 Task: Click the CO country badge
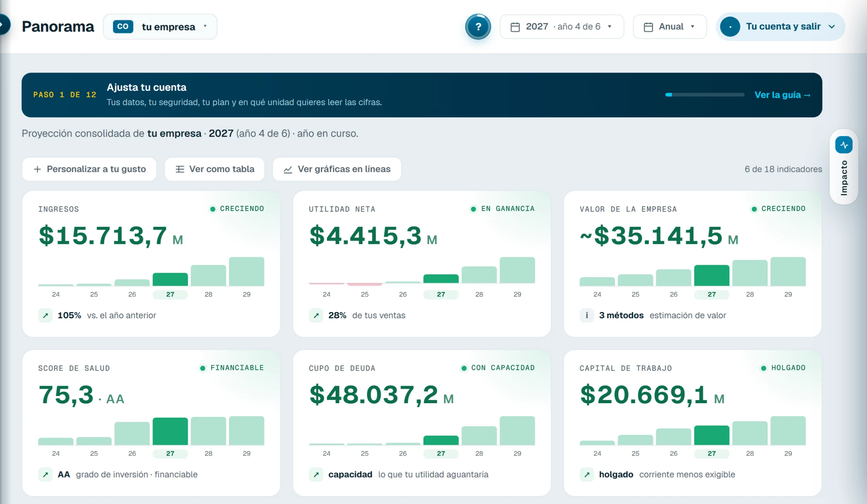[x=123, y=27]
